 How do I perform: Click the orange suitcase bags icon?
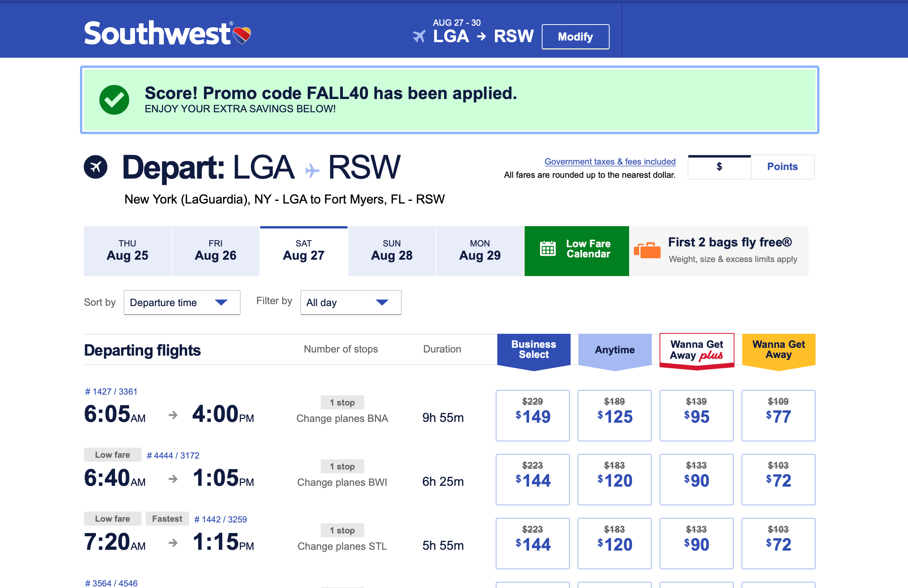click(647, 250)
